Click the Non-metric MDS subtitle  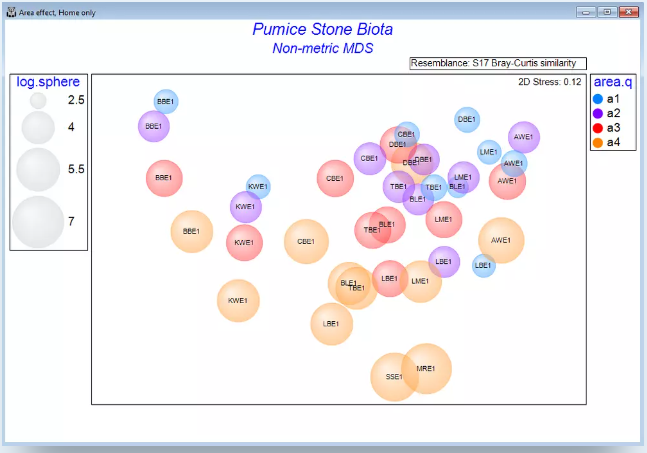pyautogui.click(x=322, y=48)
